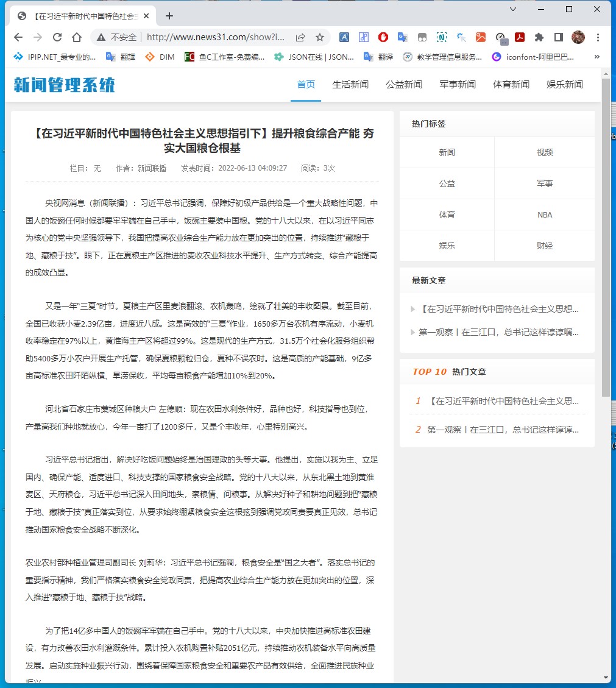The width and height of the screenshot is (616, 688).
Task: Open the second TOP 10 article link
Action: point(503,430)
